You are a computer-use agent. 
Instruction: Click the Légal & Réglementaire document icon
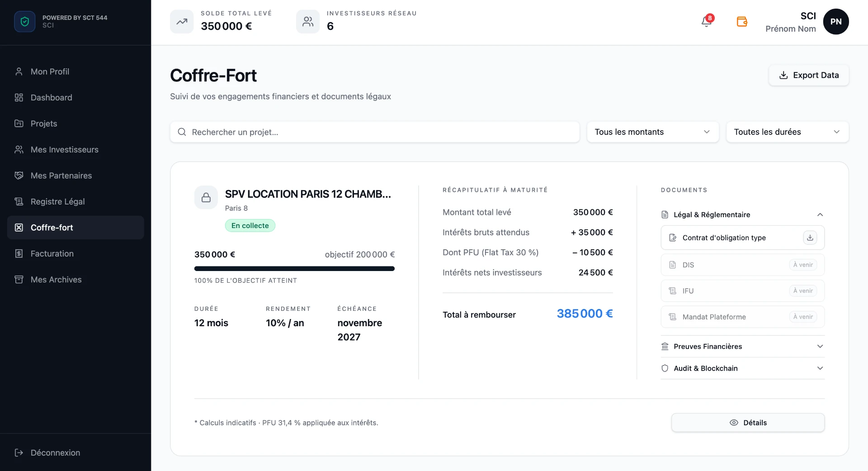(x=665, y=214)
